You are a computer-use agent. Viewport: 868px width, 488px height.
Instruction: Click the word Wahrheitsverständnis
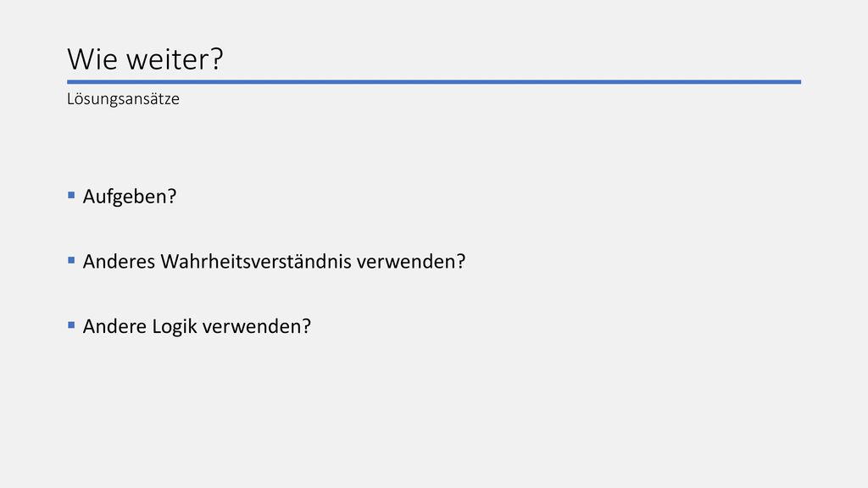[256, 261]
